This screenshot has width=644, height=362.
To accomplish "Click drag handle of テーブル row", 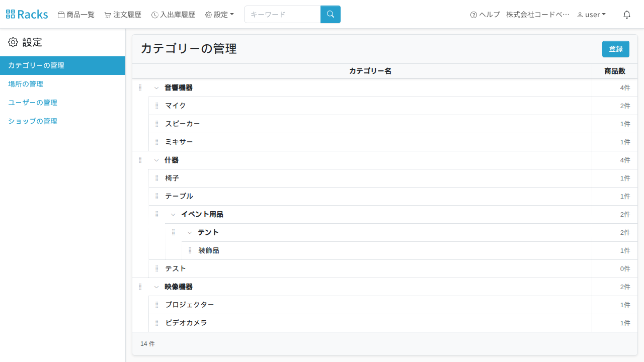I will [157, 196].
